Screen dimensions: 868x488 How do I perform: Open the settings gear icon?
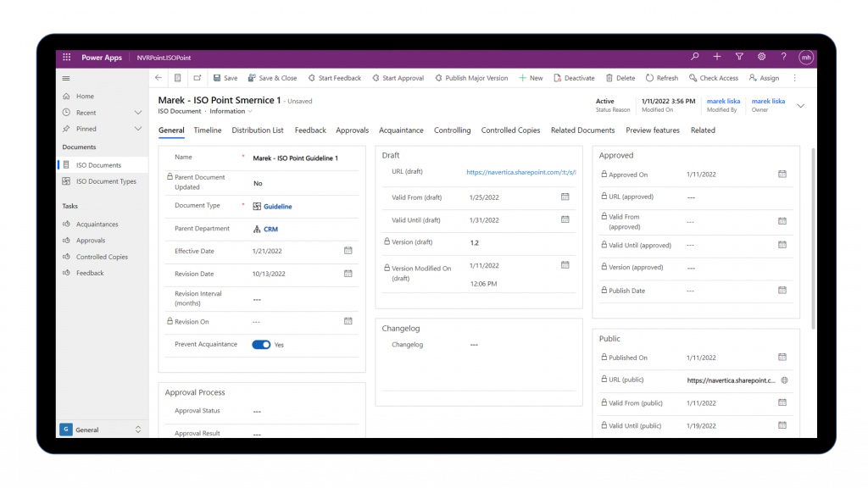(762, 57)
